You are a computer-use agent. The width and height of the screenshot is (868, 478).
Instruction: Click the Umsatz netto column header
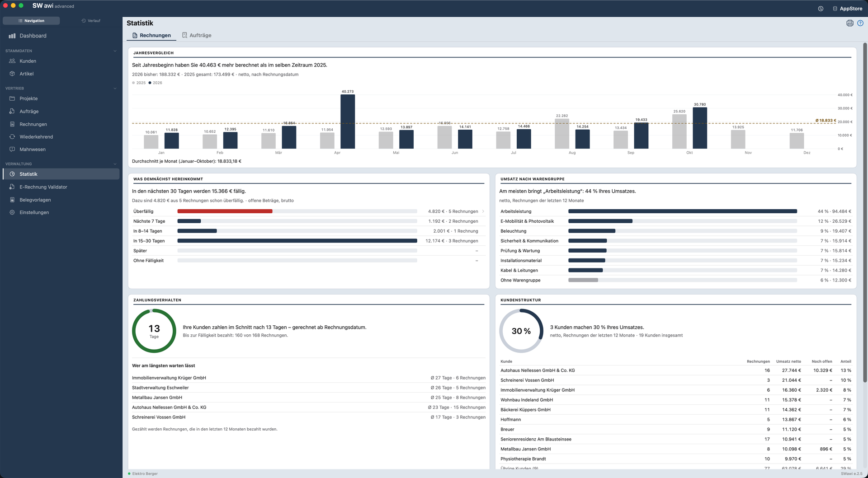pyautogui.click(x=788, y=361)
